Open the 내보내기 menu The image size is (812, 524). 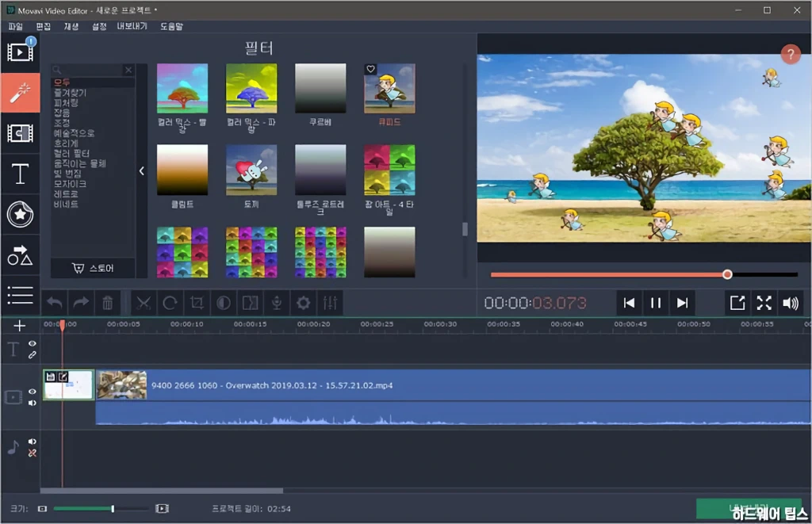(132, 26)
